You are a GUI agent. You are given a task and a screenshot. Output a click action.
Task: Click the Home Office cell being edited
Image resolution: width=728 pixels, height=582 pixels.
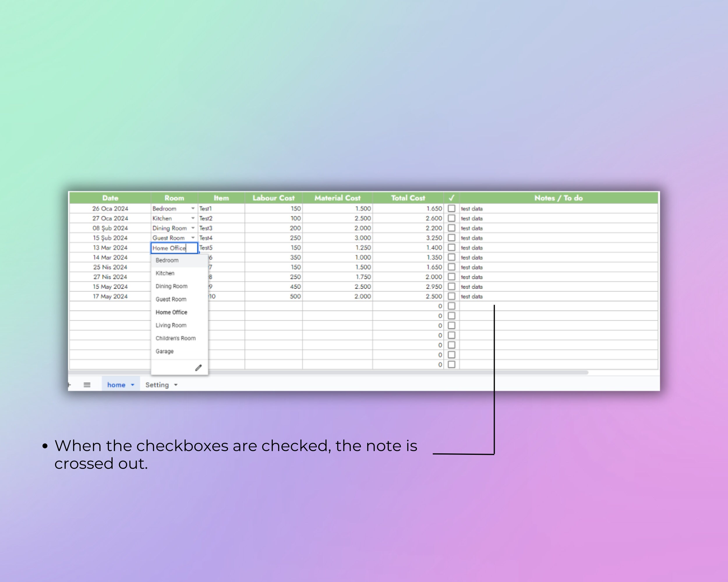point(174,248)
